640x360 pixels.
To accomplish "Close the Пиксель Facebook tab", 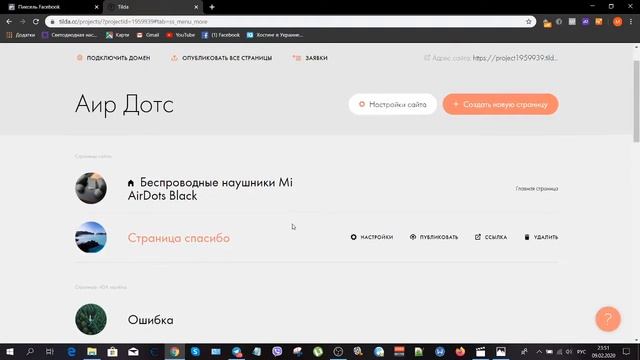I will click(96, 7).
